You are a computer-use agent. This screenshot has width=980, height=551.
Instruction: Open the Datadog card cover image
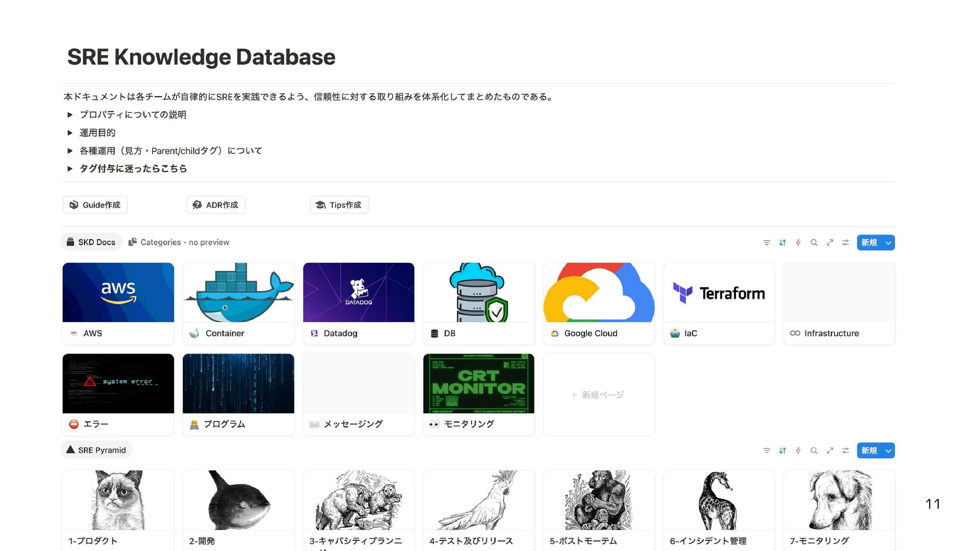(359, 292)
